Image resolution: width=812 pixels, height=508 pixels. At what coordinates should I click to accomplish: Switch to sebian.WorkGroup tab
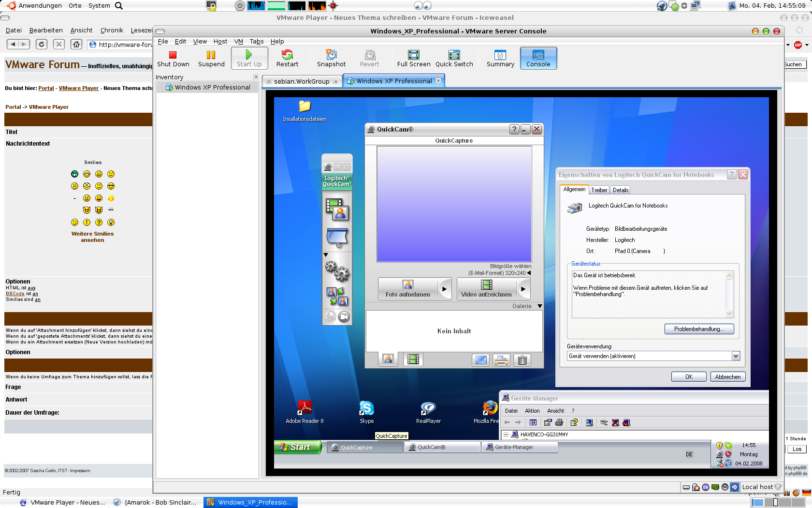(302, 81)
